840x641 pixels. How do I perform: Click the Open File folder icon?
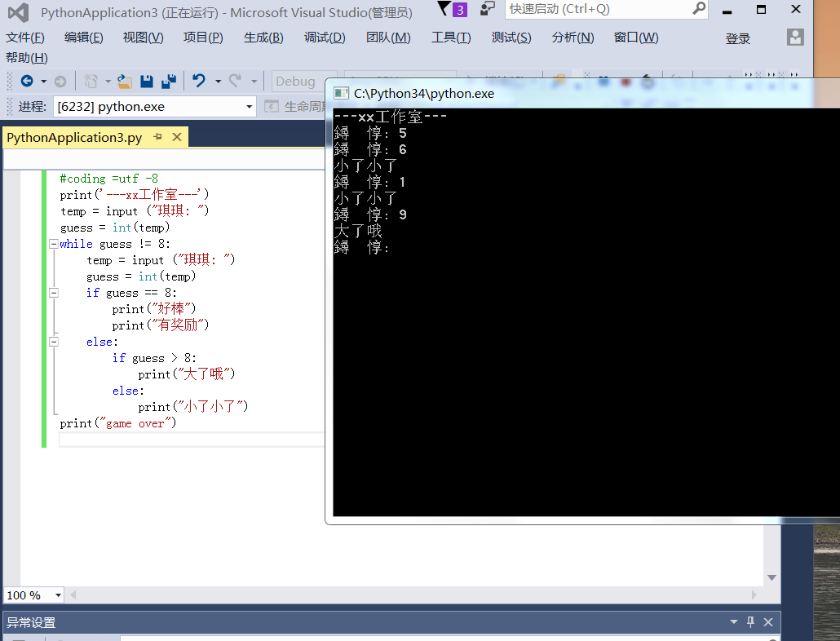[124, 82]
